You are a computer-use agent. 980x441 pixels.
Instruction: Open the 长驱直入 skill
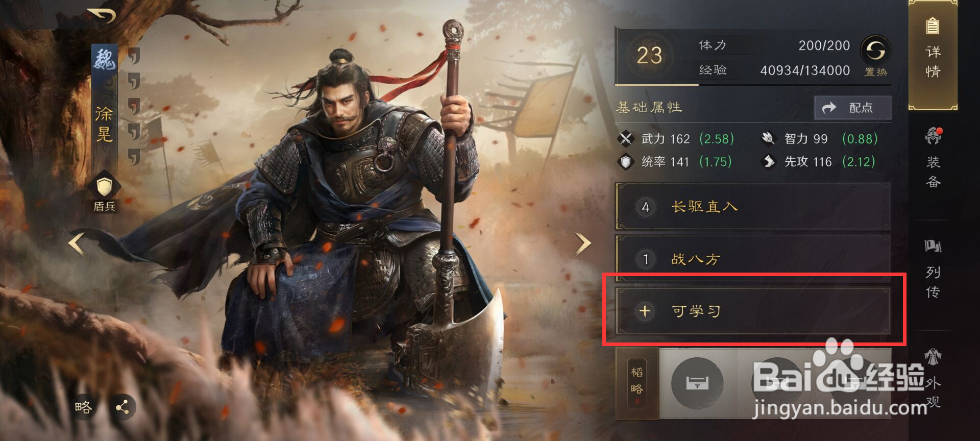[753, 207]
